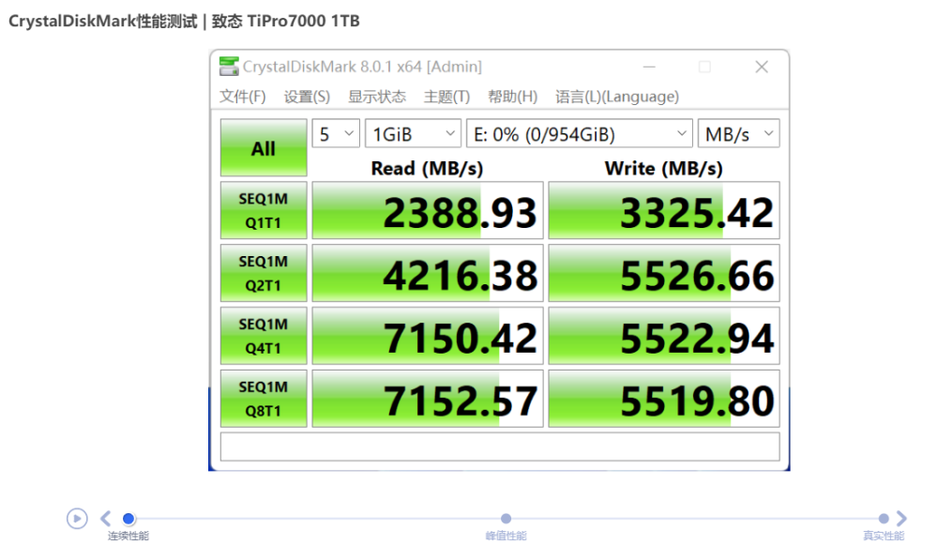Click the 连续性能 label

point(128,536)
